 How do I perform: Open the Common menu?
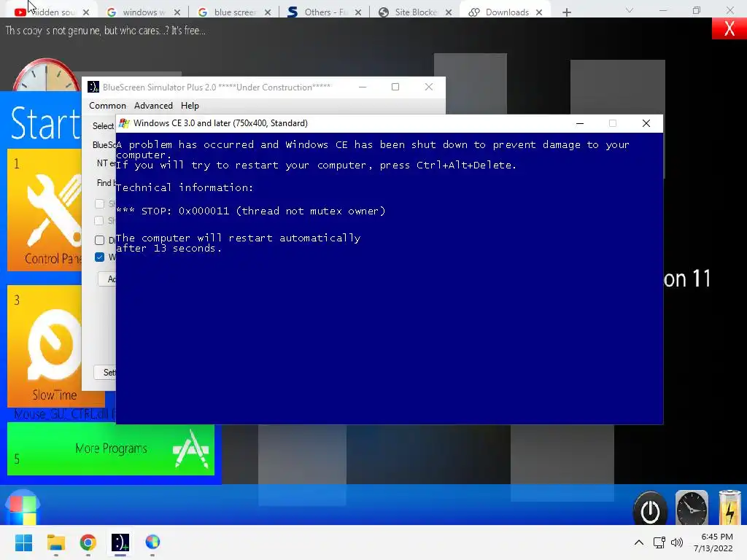pos(108,106)
